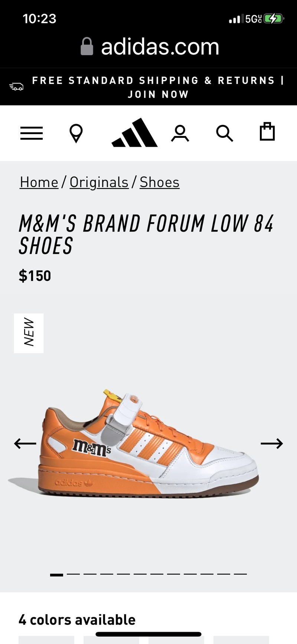The height and width of the screenshot is (644, 297).
Task: Open the Originals breadcrumb link
Action: 99,182
